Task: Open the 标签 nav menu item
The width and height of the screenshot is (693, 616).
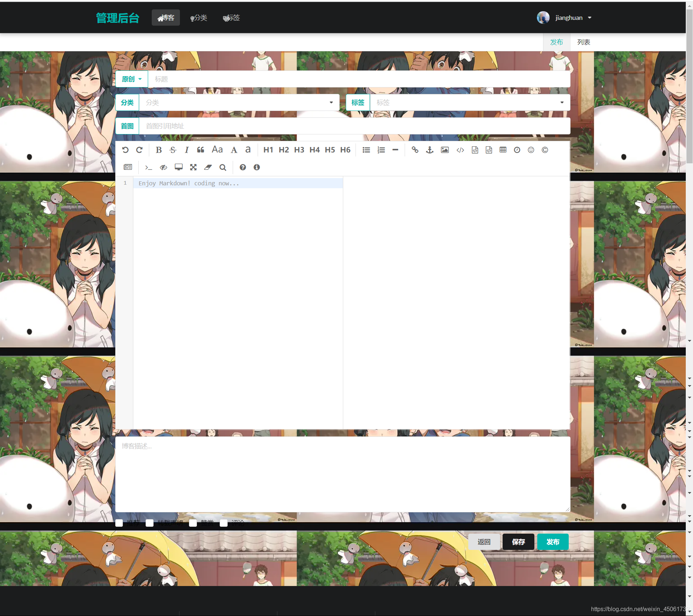Action: pyautogui.click(x=231, y=18)
